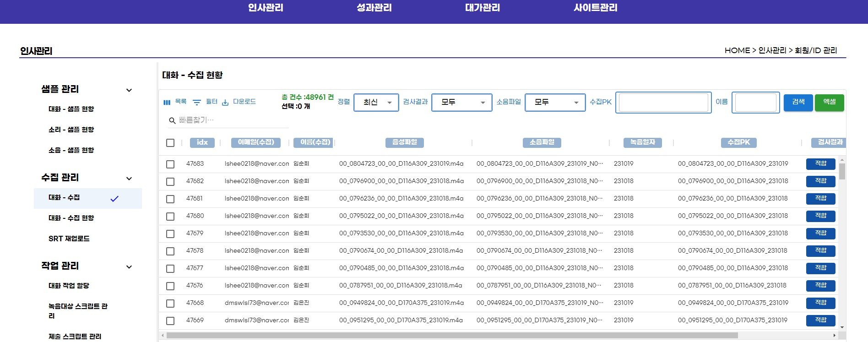868x342 pixels.
Task: Open the 검사결과 dropdown showing 모두
Action: pos(462,103)
